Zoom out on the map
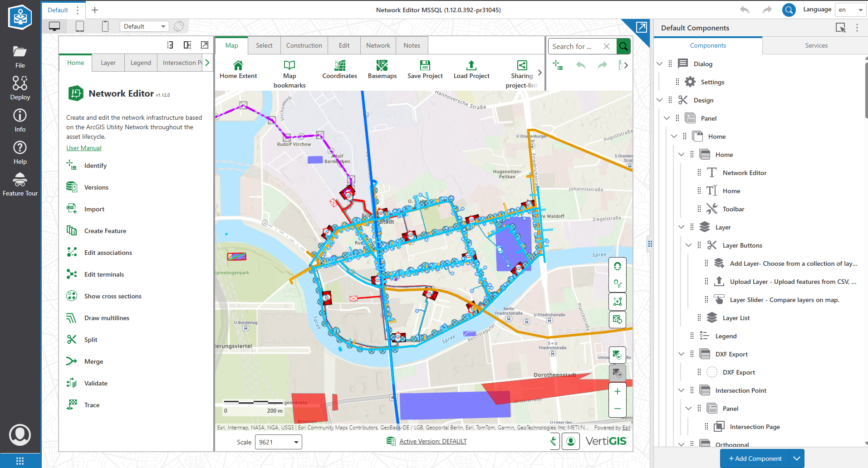The image size is (868, 468). point(618,409)
